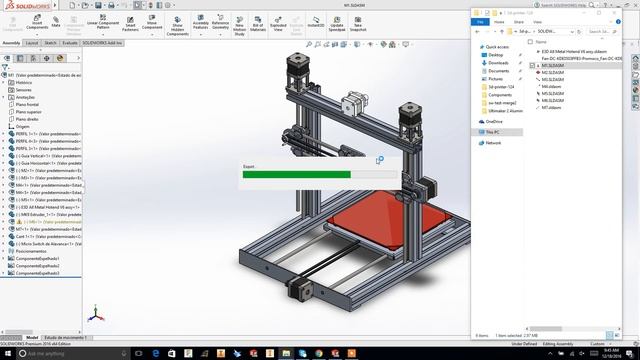Tick the Name column select-all checkbox

[530, 42]
